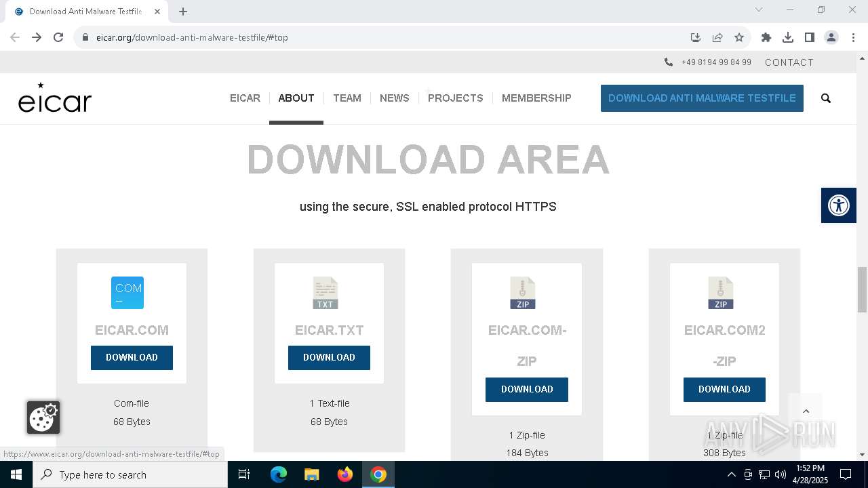Toggle Chrome side panel icon
868x488 pixels.
810,37
